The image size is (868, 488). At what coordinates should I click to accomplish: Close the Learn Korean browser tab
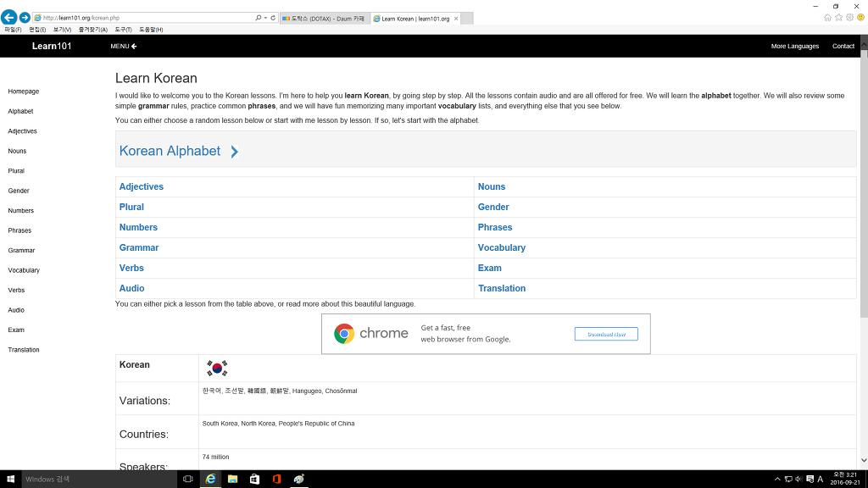456,19
